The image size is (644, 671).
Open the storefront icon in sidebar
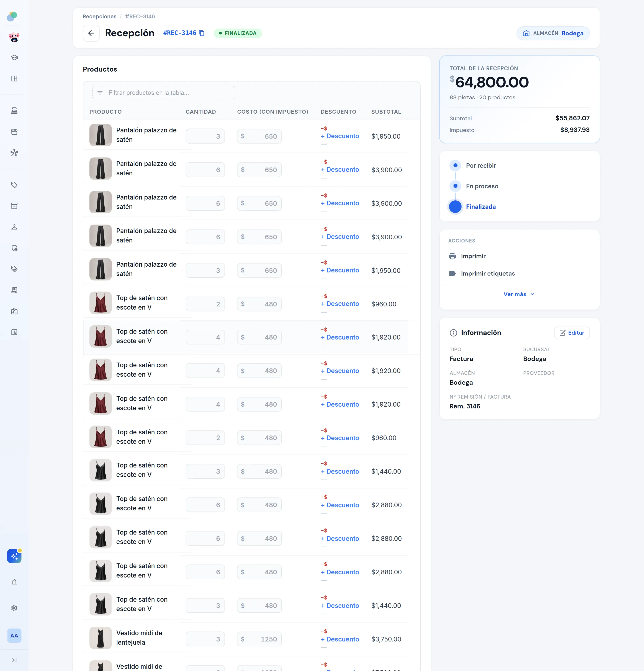coord(14,132)
